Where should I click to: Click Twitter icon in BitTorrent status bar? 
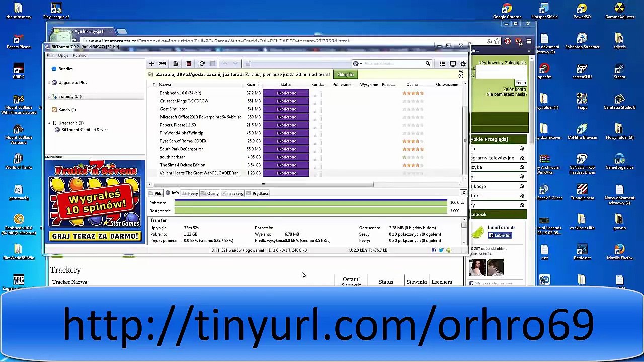441,250
